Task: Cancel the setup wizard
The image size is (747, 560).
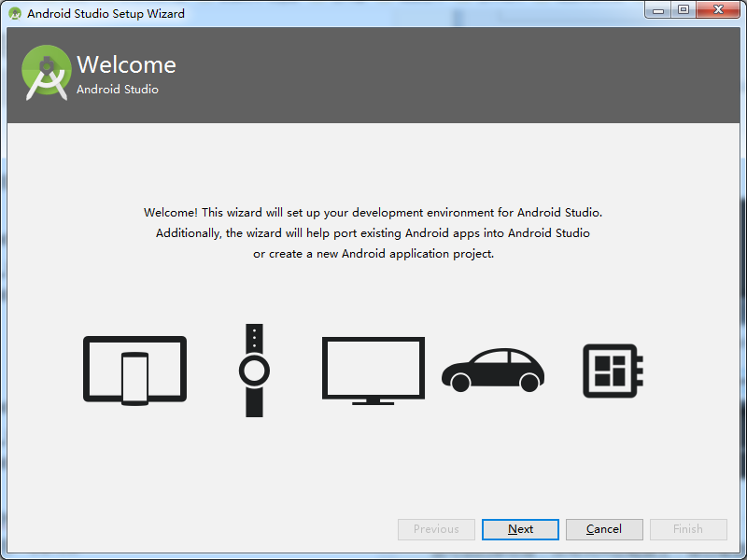Action: click(604, 529)
